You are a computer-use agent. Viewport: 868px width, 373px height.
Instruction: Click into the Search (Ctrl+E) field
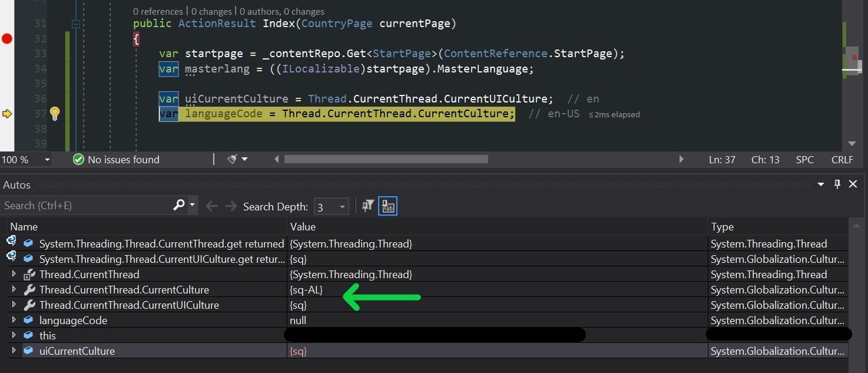click(85, 206)
